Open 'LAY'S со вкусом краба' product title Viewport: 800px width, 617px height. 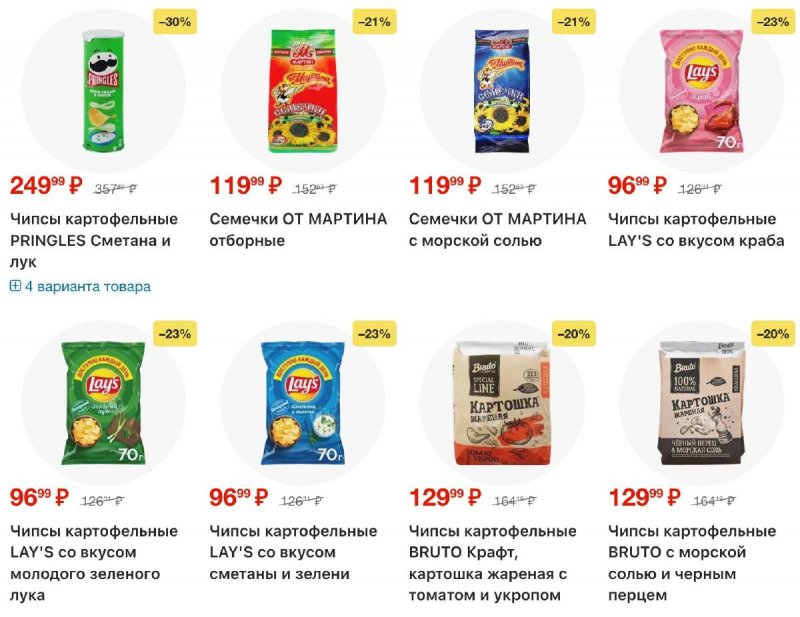pos(696,229)
